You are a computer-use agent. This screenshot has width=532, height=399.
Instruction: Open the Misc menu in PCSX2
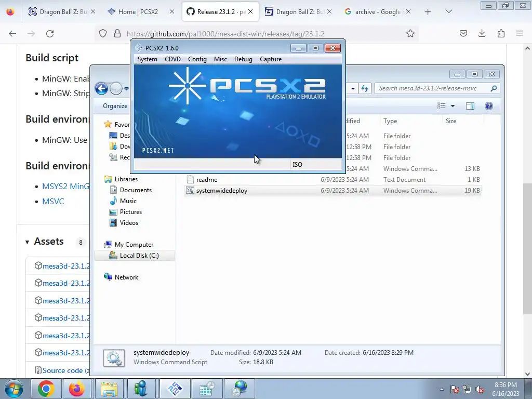220,59
